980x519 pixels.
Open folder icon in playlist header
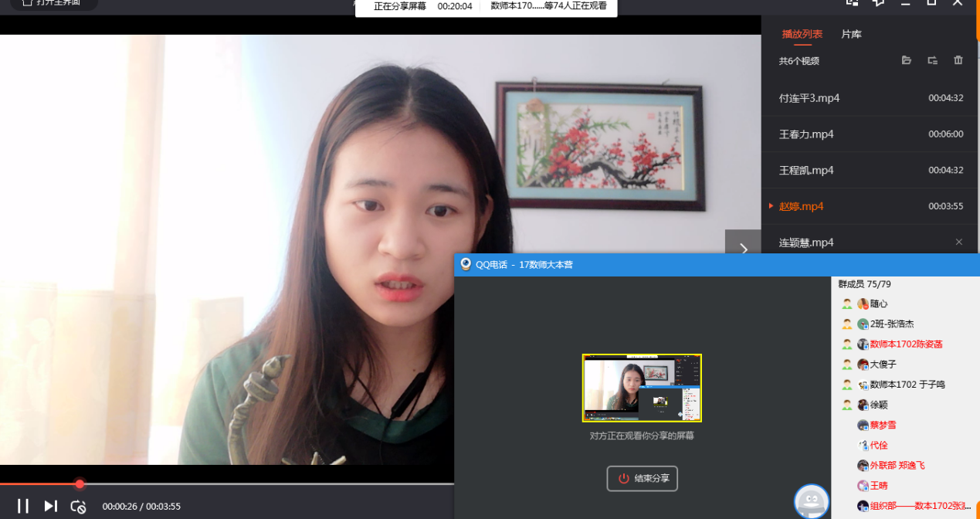tap(907, 60)
